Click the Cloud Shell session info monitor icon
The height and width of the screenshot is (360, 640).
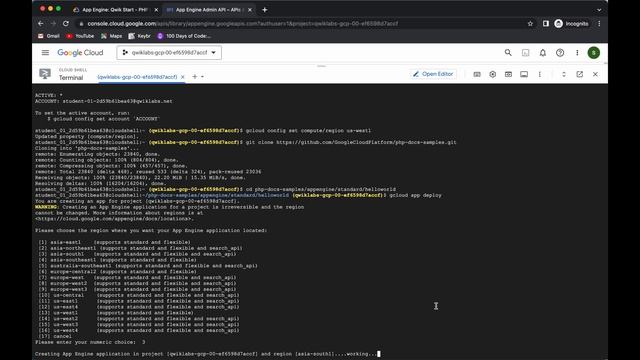point(524,74)
